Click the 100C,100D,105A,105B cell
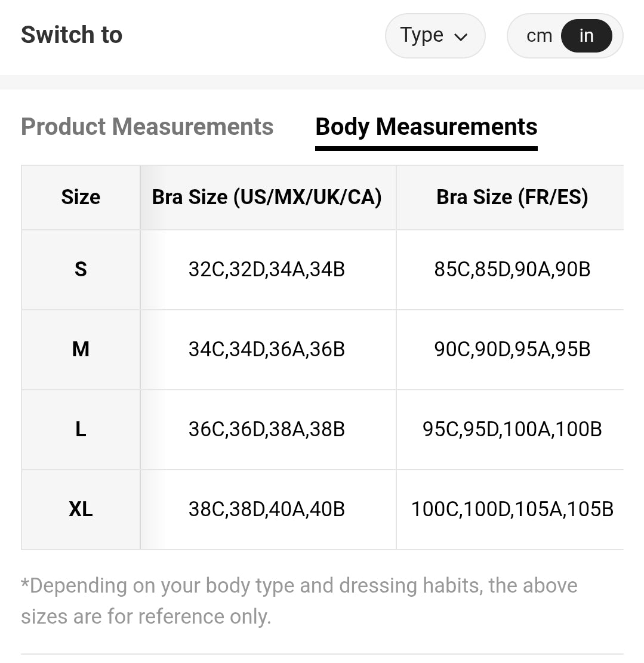The width and height of the screenshot is (644, 663). [x=512, y=510]
